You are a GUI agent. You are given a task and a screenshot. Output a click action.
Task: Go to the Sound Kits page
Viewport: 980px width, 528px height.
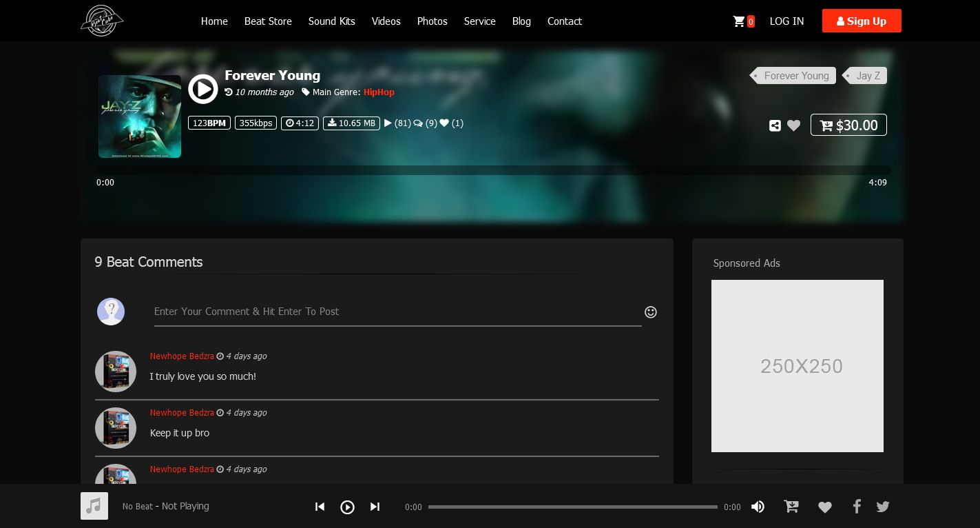click(x=331, y=21)
